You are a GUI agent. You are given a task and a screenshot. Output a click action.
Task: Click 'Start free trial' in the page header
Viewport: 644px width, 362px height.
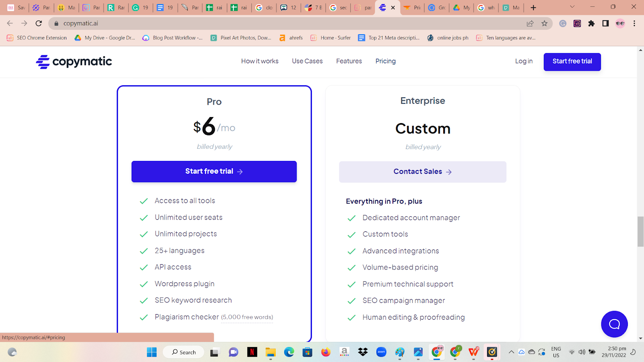(x=572, y=62)
